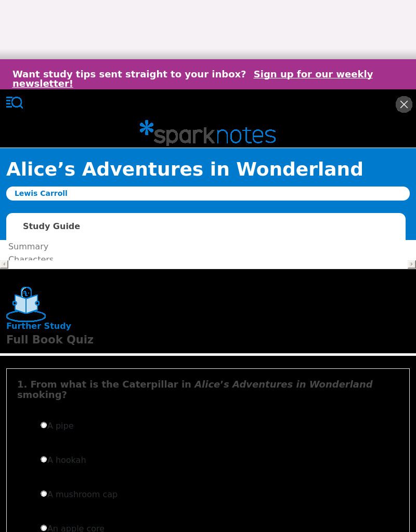The height and width of the screenshot is (532, 416).
Task: Expand the Study Guide section
Action: click(51, 226)
